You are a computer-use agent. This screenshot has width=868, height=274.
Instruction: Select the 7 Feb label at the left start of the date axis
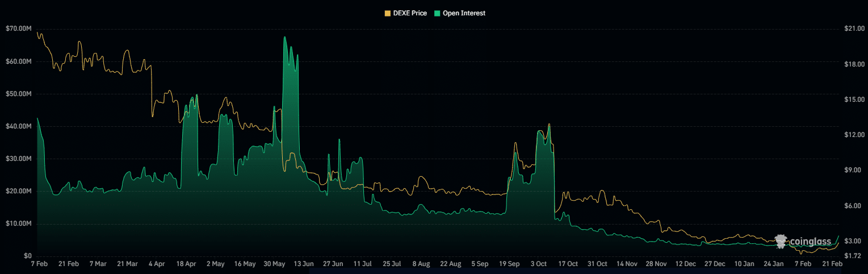[x=37, y=264]
